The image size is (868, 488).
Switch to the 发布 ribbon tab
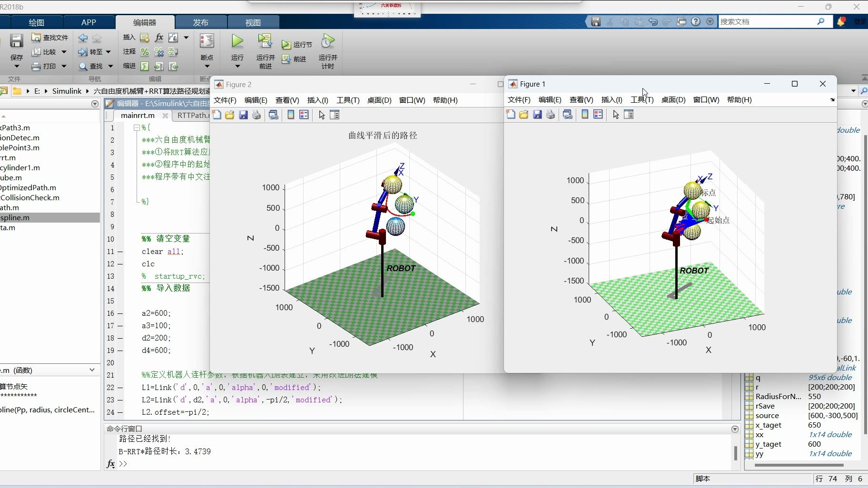pos(200,22)
